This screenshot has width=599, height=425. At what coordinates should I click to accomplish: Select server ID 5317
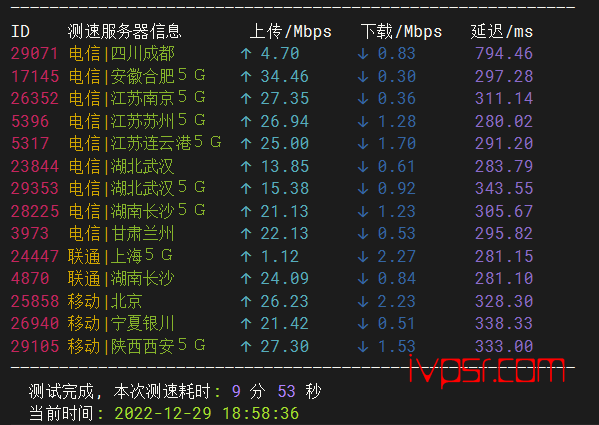click(x=30, y=144)
